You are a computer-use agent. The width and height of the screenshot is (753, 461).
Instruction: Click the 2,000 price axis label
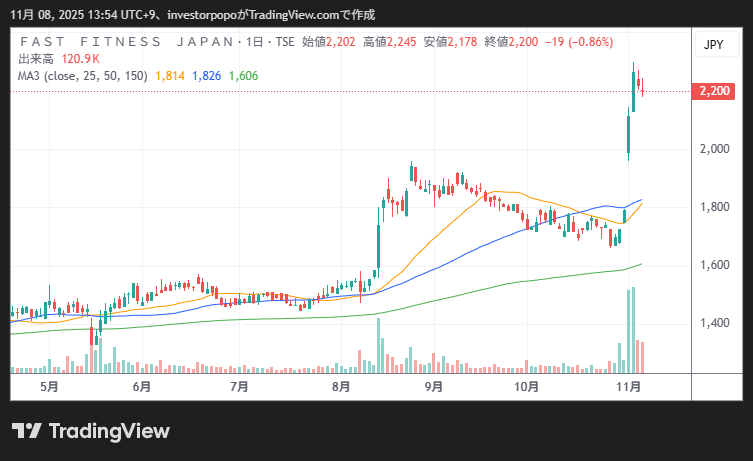pos(714,149)
